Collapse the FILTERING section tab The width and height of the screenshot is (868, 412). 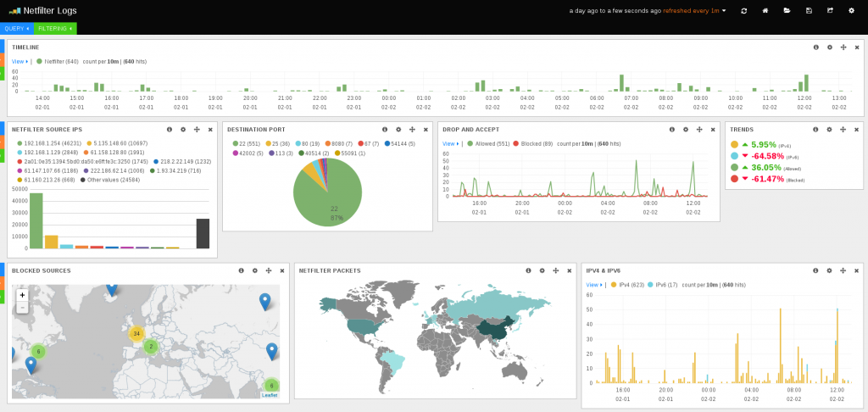(55, 28)
